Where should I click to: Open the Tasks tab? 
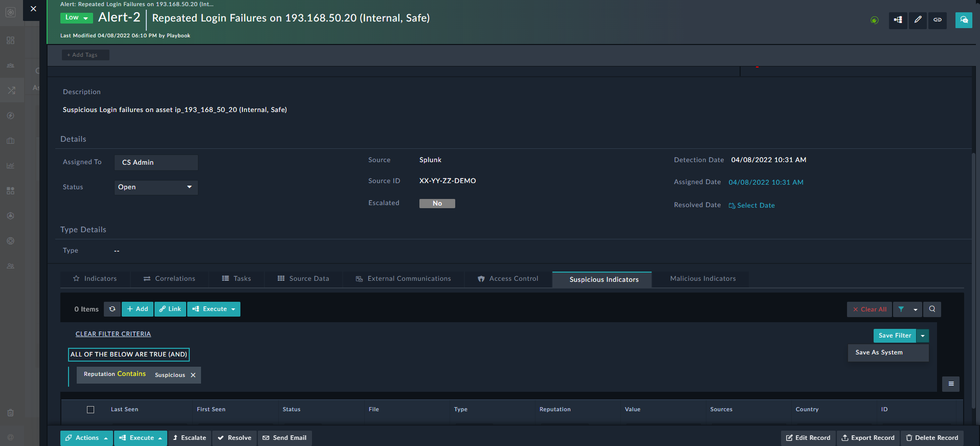[x=236, y=279]
